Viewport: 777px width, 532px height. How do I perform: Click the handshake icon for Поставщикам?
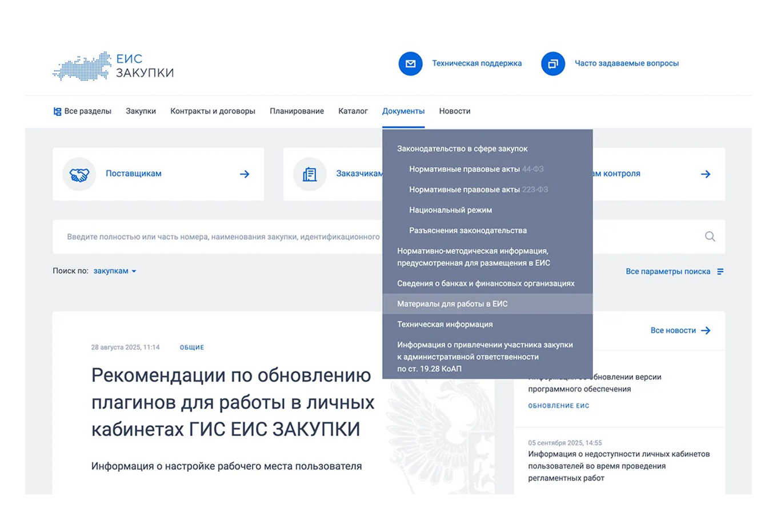coord(79,174)
